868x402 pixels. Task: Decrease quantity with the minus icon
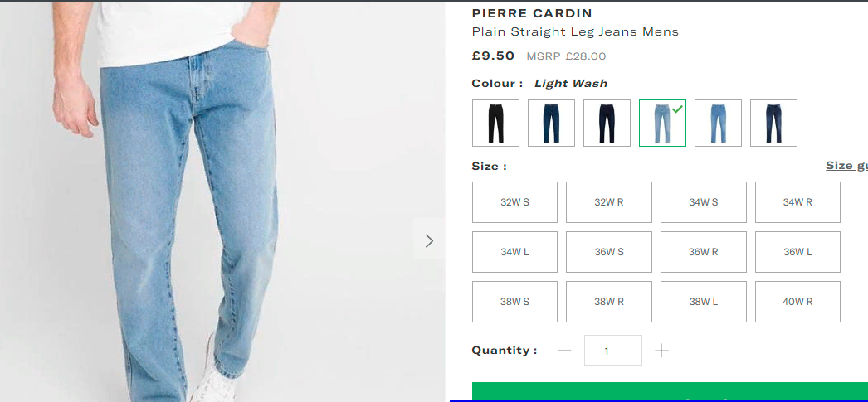tap(564, 350)
